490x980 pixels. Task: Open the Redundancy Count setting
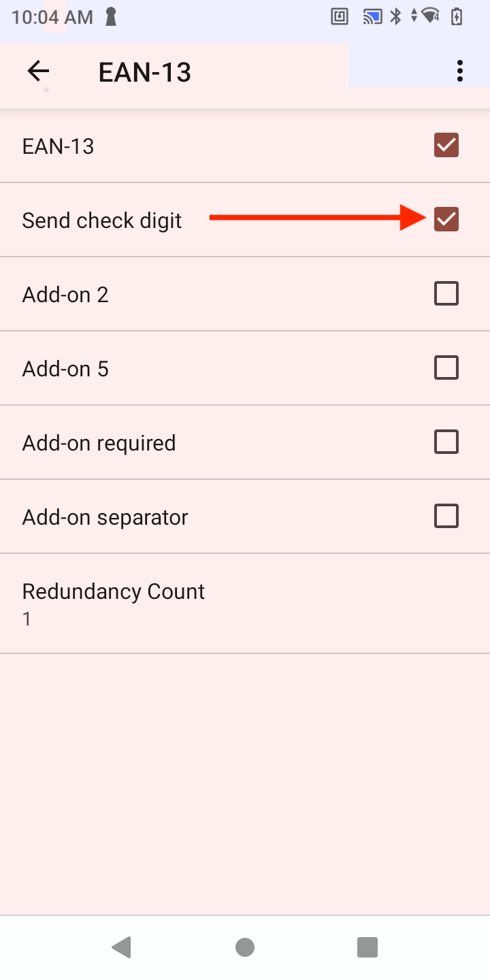[114, 604]
